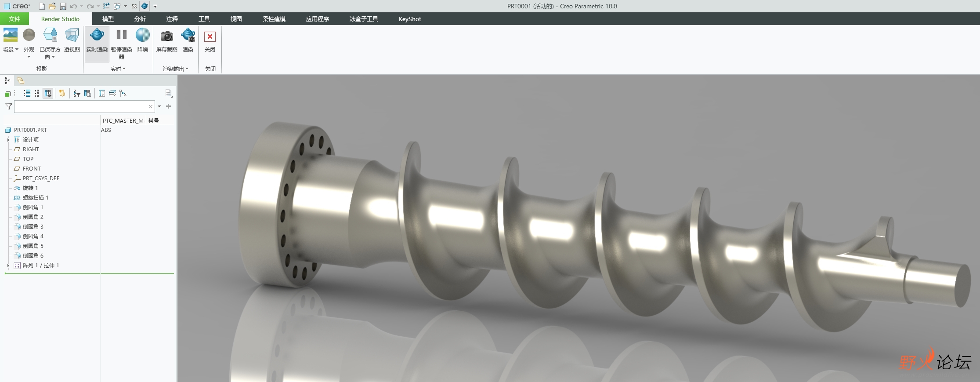
Task: Toggle 实时渲染 real-time rendering
Action: (x=97, y=43)
